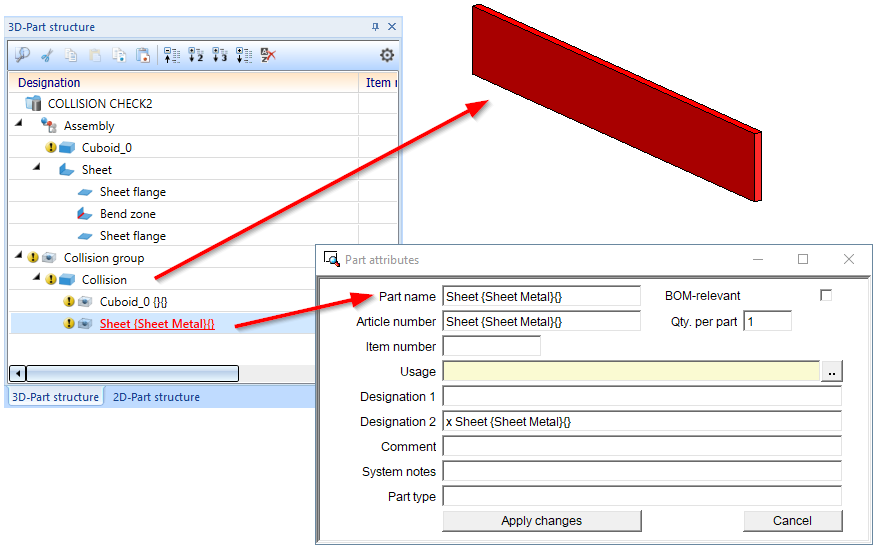
Task: Select the red Sheet {Sheet Metal}{} tree entry
Action: pyautogui.click(x=157, y=324)
